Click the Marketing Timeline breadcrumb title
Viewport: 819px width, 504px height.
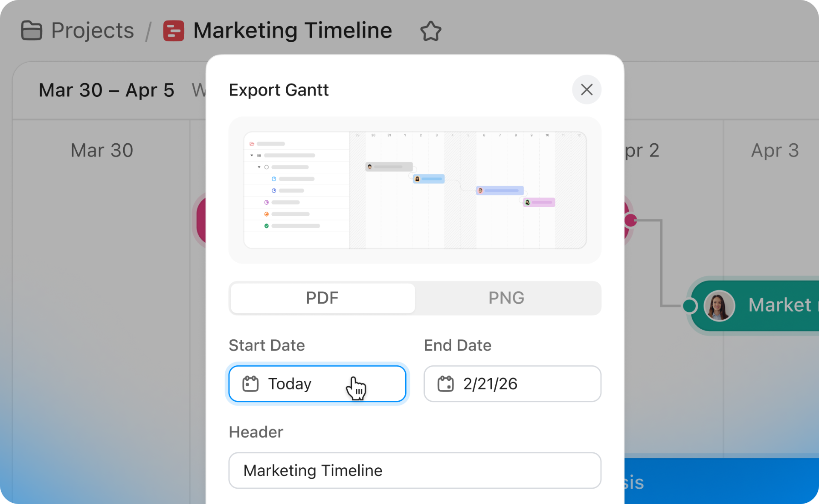pos(293,31)
